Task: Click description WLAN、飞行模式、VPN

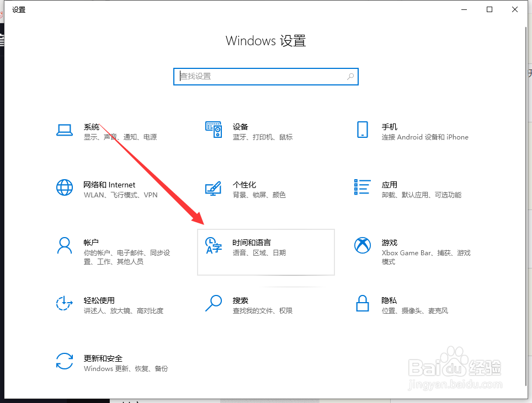Action: [x=120, y=195]
